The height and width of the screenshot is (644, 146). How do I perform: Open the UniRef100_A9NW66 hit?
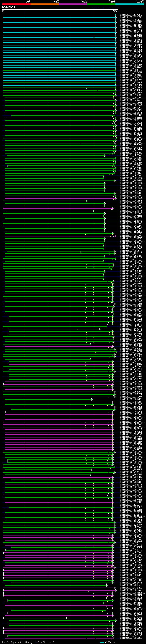coord(131,40)
